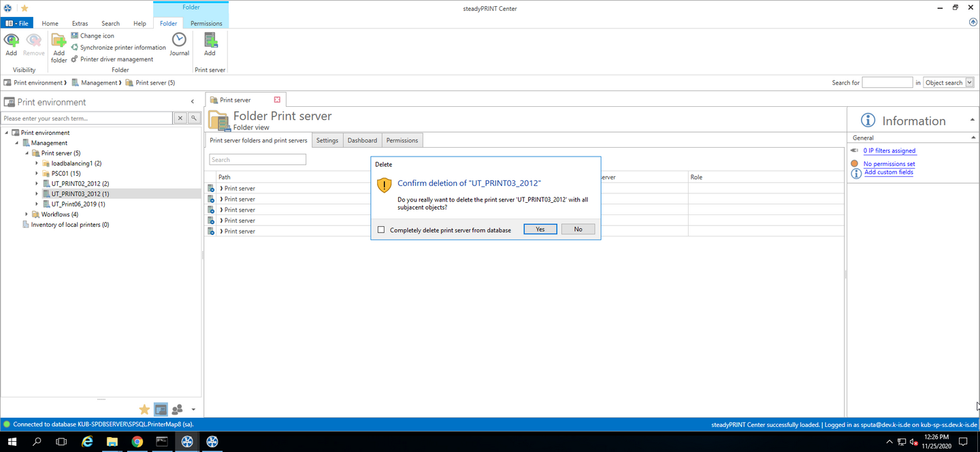Open Google Chrome from the taskbar
The image size is (980, 452).
coord(137,442)
